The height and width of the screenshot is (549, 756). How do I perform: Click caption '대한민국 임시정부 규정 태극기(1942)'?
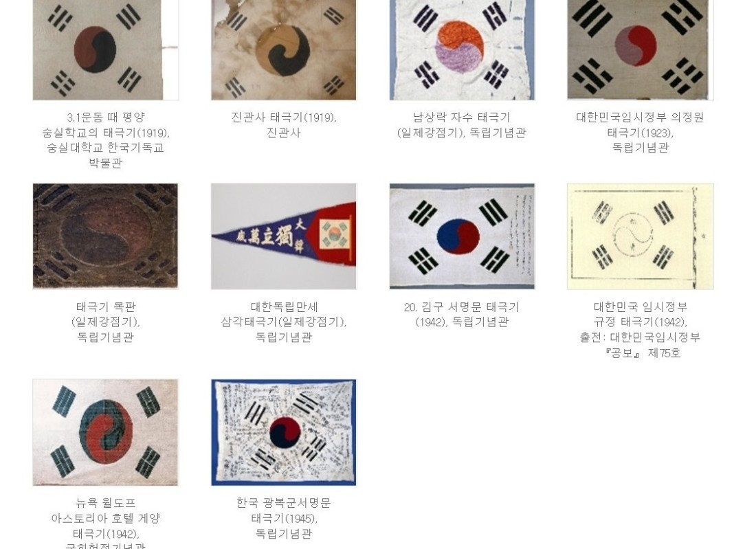click(x=641, y=314)
